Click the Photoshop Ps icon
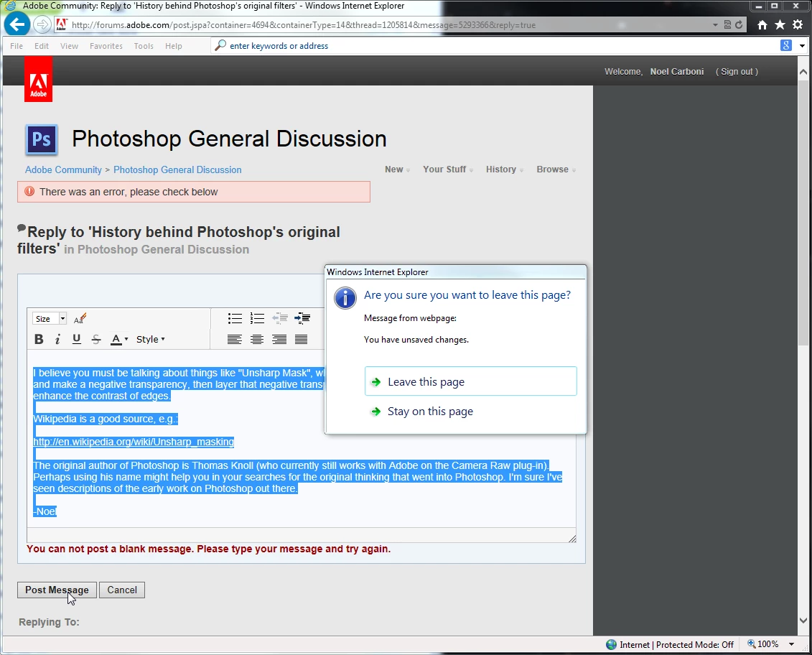This screenshot has width=812, height=655. [42, 139]
